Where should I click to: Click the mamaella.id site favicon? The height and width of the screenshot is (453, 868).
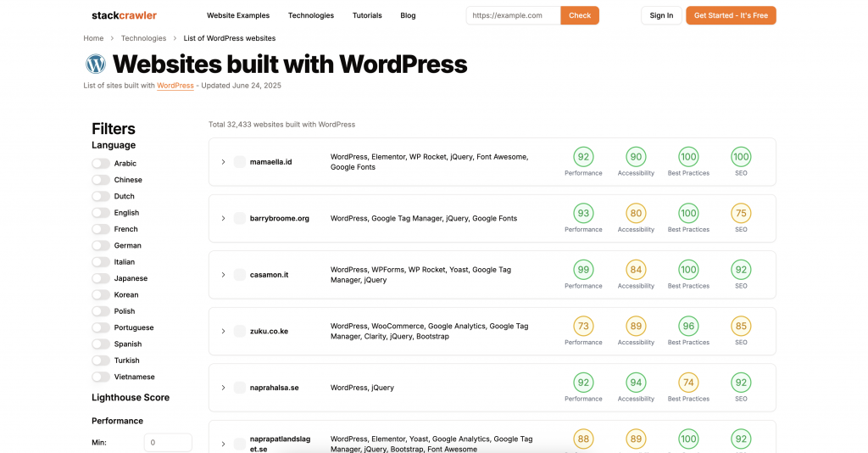coord(239,162)
